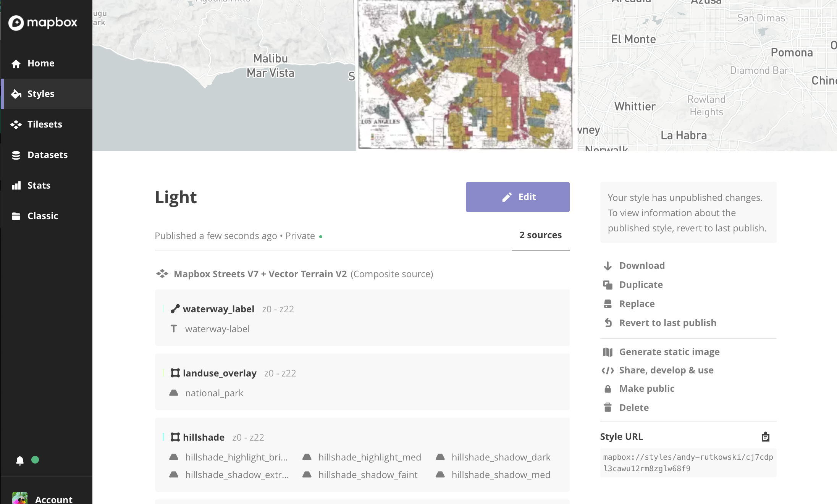This screenshot has width=837, height=504.
Task: Click the Download arrow icon
Action: click(x=608, y=266)
